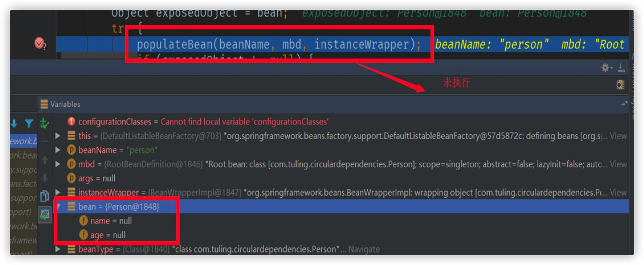Click the blue down arrow frame icon
644x265 pixels.
click(x=14, y=124)
